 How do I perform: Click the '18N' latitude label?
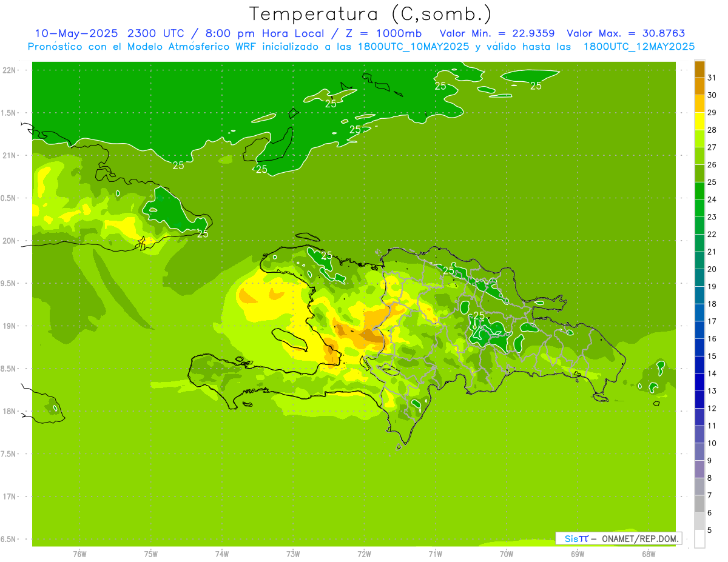tap(9, 412)
